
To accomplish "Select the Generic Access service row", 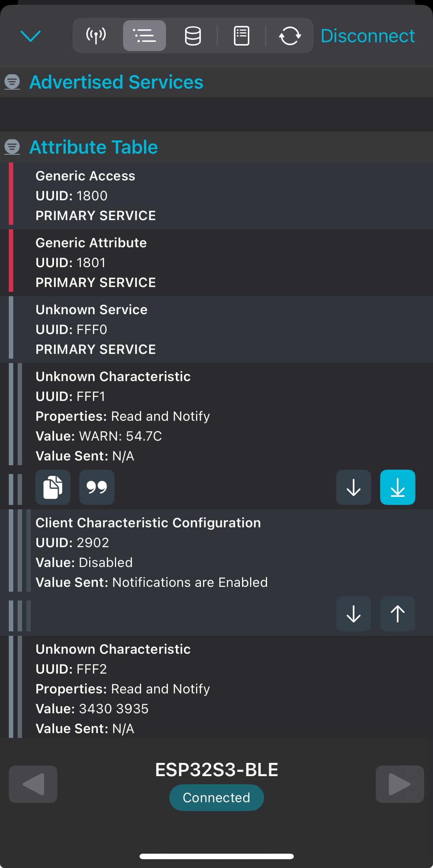I will (x=217, y=196).
